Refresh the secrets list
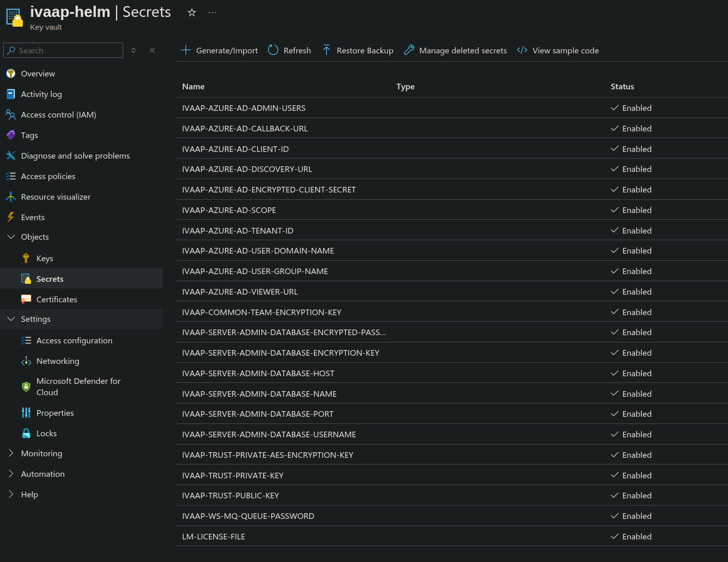 289,50
